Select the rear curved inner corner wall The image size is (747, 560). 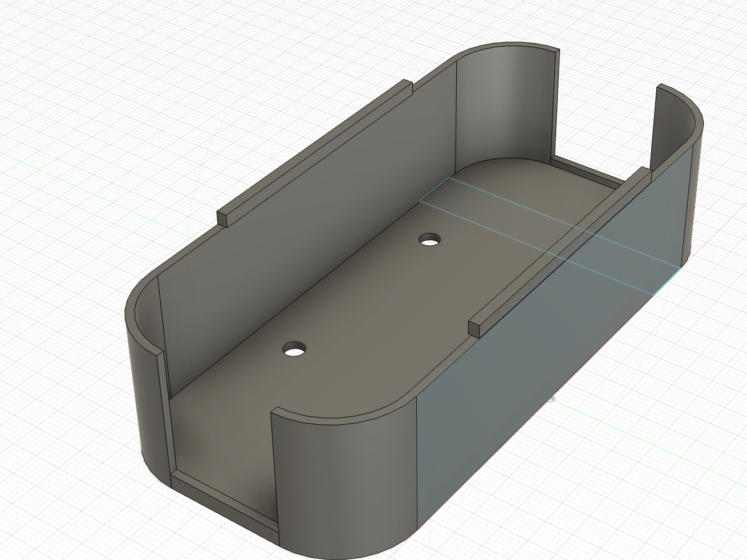[505, 108]
